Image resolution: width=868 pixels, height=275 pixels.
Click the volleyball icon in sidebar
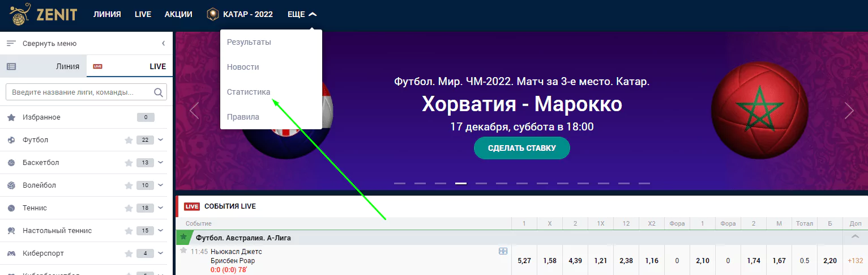(x=11, y=185)
